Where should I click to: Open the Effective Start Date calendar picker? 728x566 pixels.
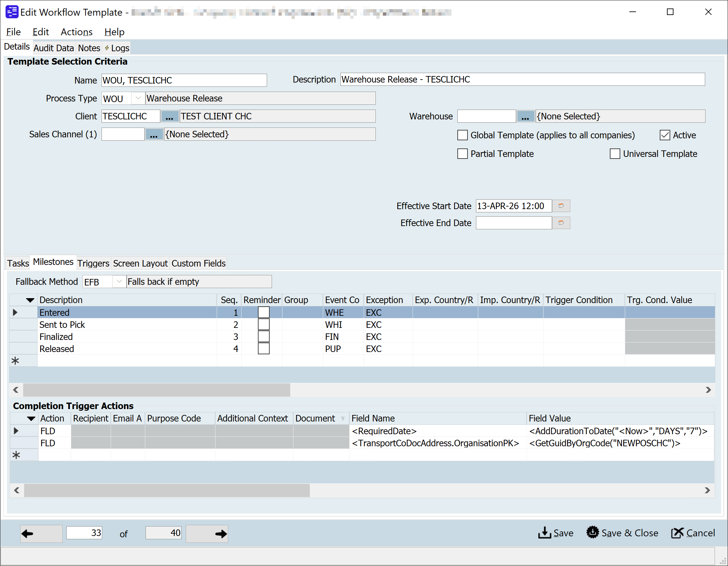pos(561,206)
